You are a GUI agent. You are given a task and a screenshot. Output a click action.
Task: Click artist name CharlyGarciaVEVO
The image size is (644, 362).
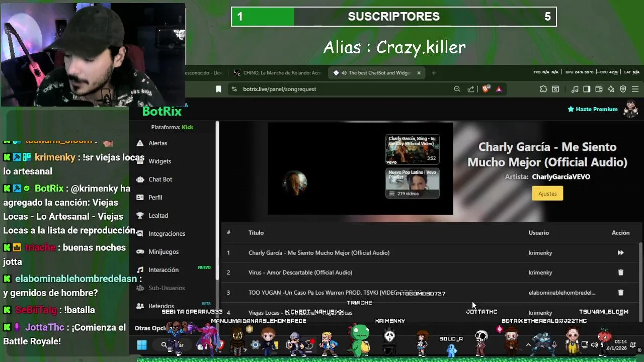click(x=561, y=177)
